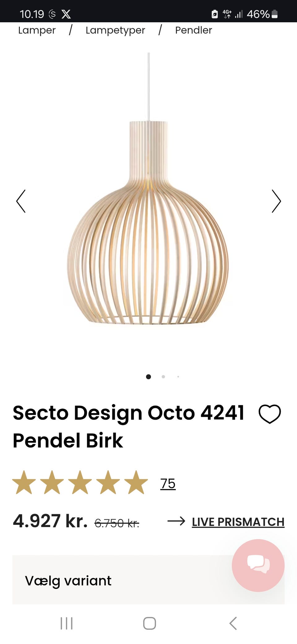Open the pink chat bubble icon
This screenshot has height=644, width=297.
click(258, 565)
